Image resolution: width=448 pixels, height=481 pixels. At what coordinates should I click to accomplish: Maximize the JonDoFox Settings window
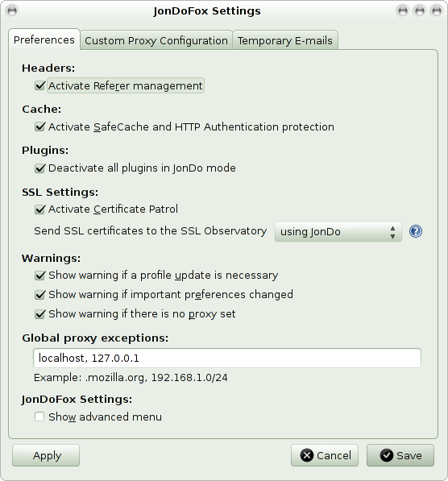tap(420, 11)
